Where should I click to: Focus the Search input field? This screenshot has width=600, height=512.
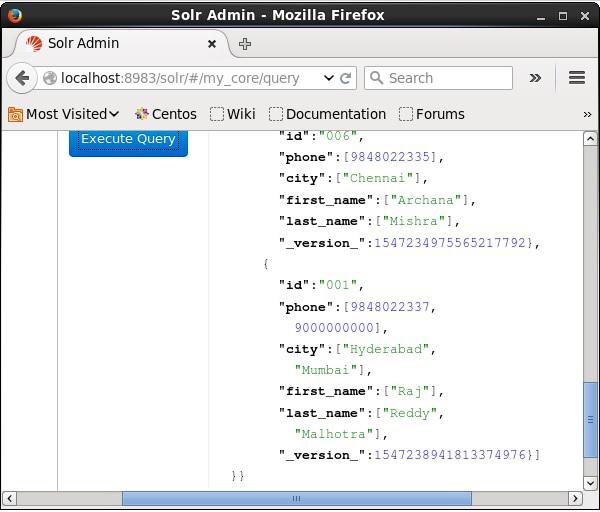click(x=445, y=78)
